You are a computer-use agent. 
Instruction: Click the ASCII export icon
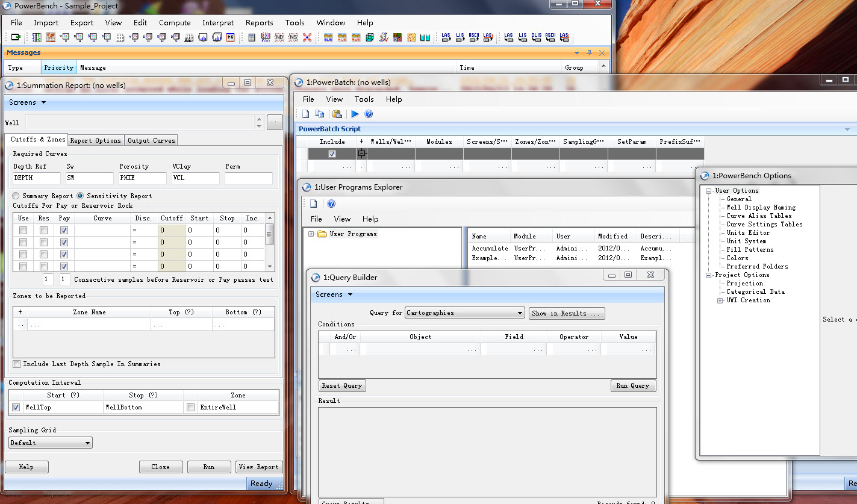click(x=473, y=37)
